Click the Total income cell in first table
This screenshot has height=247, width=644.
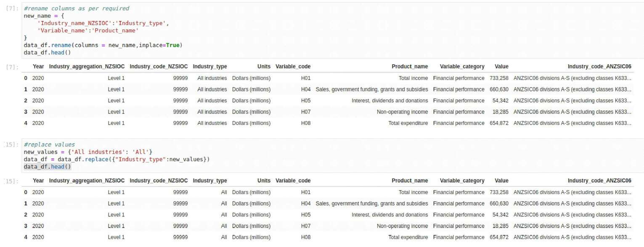(x=413, y=78)
